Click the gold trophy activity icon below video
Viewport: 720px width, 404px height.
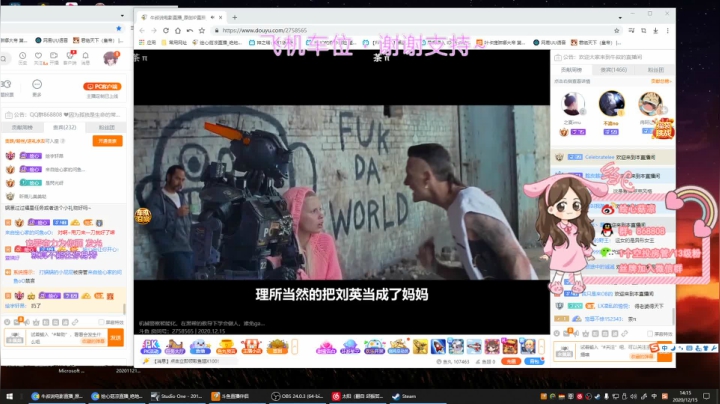tap(225, 346)
